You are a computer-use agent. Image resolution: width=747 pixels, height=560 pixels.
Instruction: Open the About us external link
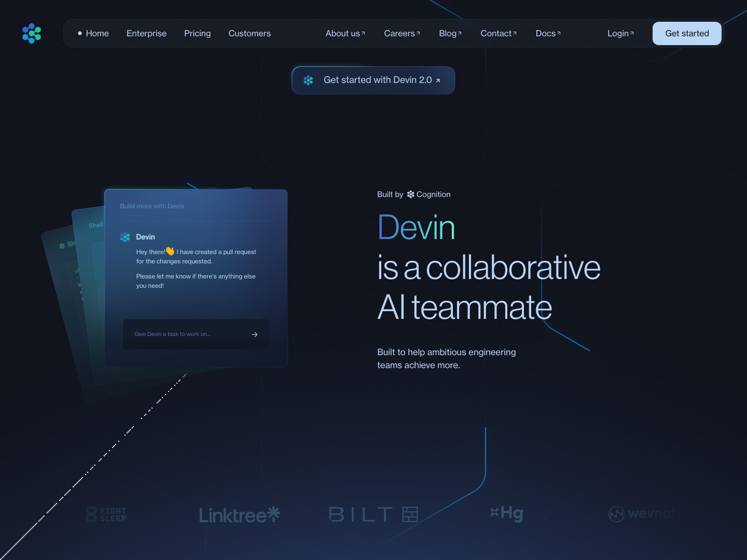click(x=345, y=33)
